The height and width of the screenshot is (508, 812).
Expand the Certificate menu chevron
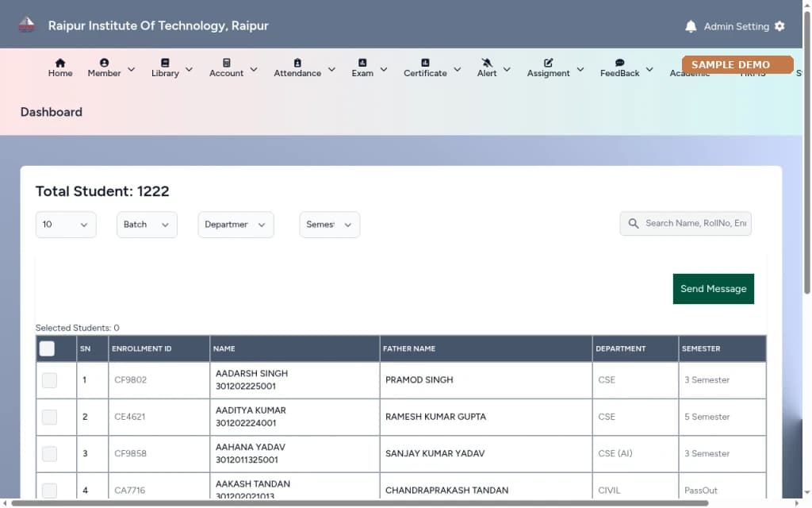point(458,69)
